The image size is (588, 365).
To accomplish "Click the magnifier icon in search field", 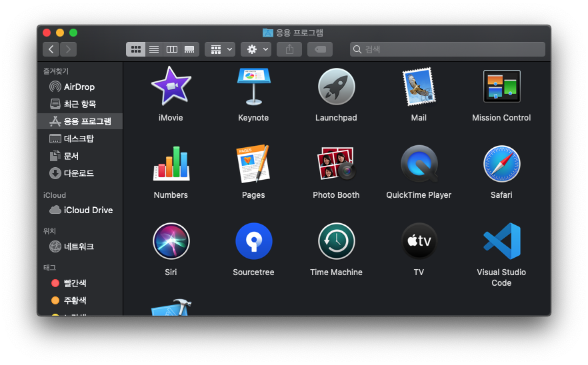I will (x=357, y=49).
